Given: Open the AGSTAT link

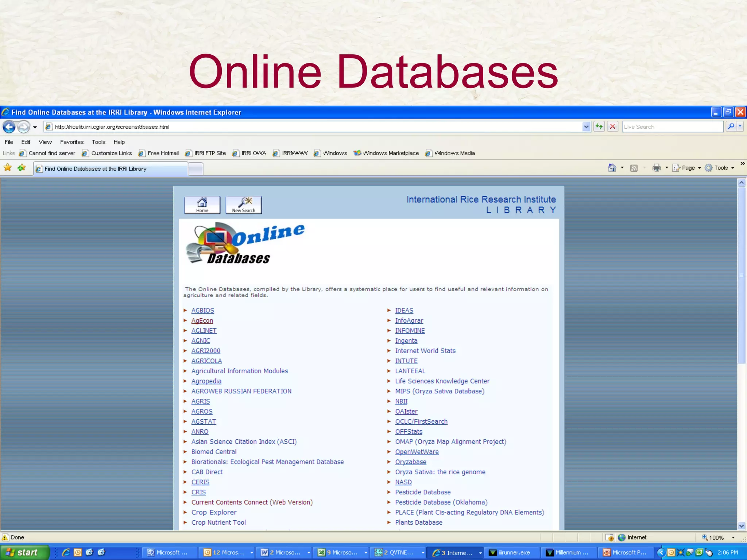Looking at the screenshot, I should pos(204,421).
